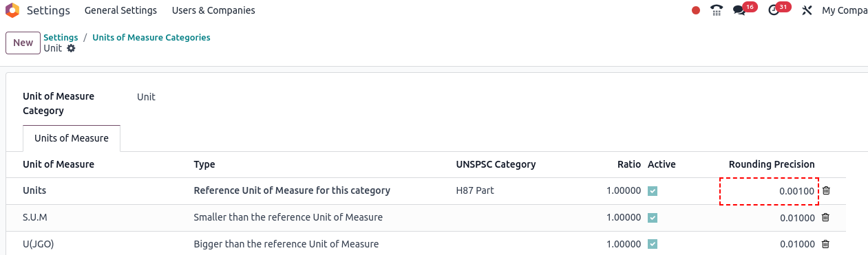The height and width of the screenshot is (255, 868).
Task: Open My Company switcher dropdown
Action: click(845, 10)
